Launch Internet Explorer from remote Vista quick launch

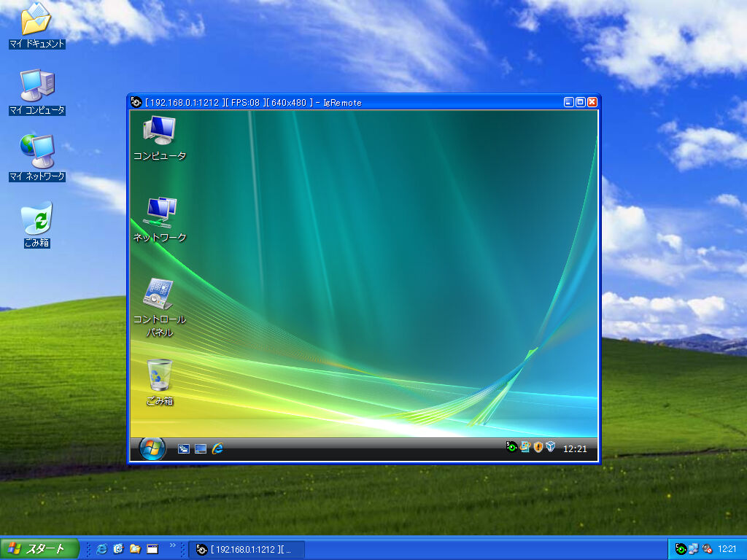coord(217,448)
